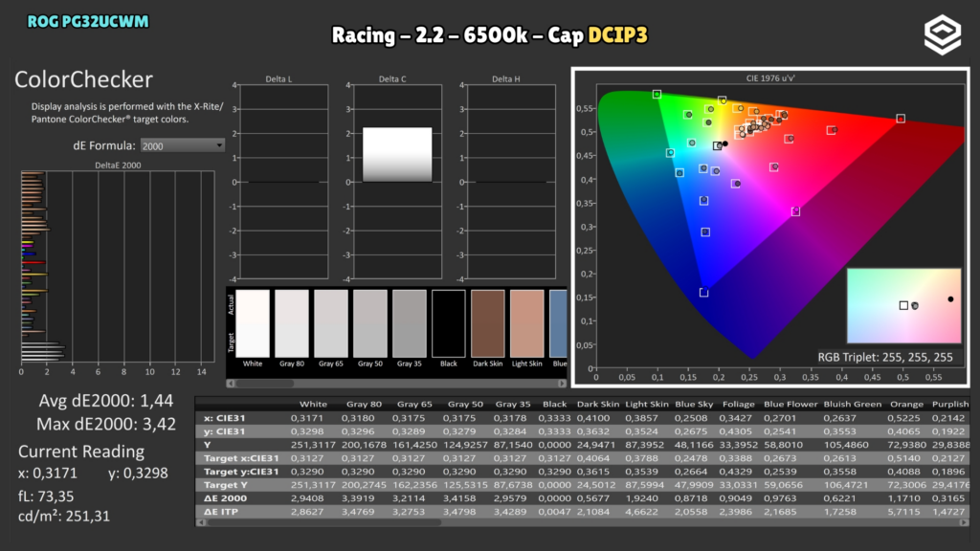Click the data table scrollbar thumb
This screenshot has height=551, width=980.
pos(323,523)
